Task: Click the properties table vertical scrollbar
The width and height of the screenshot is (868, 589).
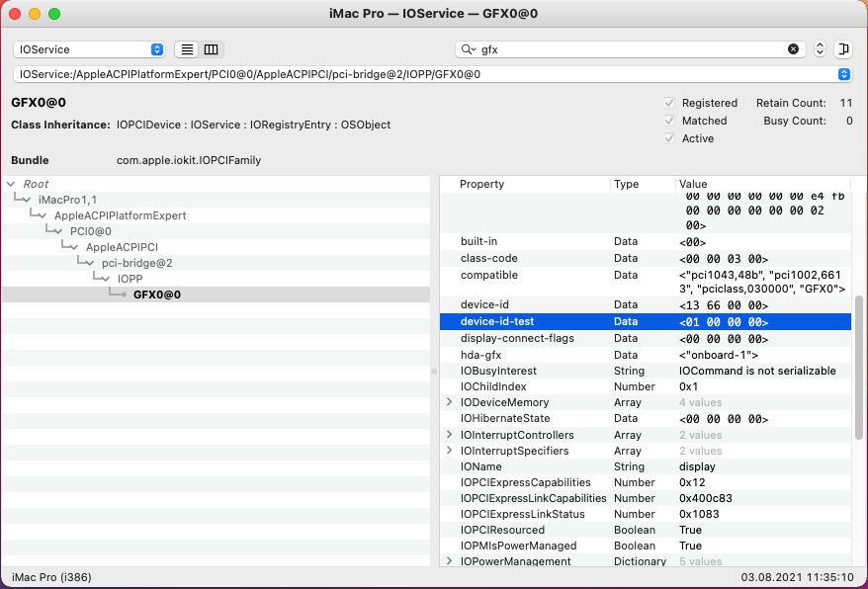Action: click(858, 368)
